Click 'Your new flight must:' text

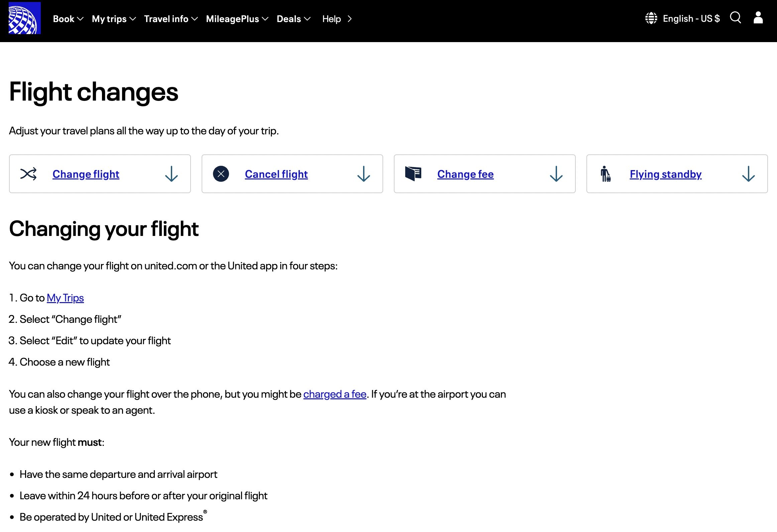point(57,442)
